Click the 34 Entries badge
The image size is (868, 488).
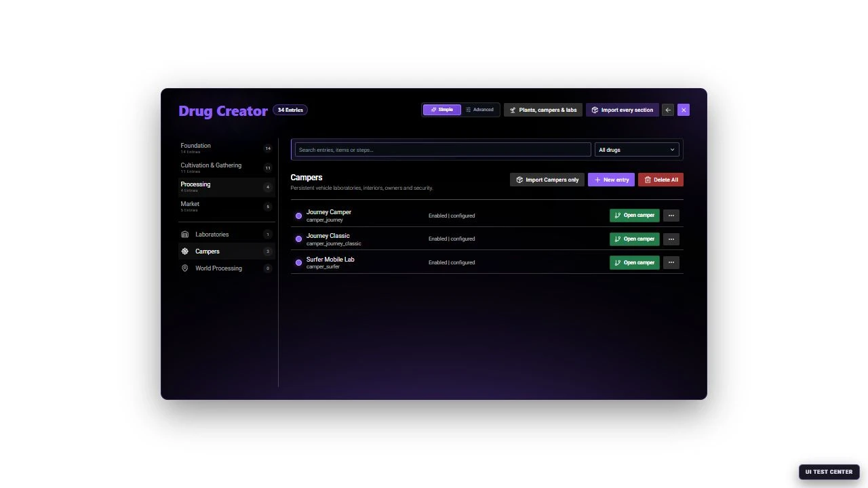click(x=290, y=110)
